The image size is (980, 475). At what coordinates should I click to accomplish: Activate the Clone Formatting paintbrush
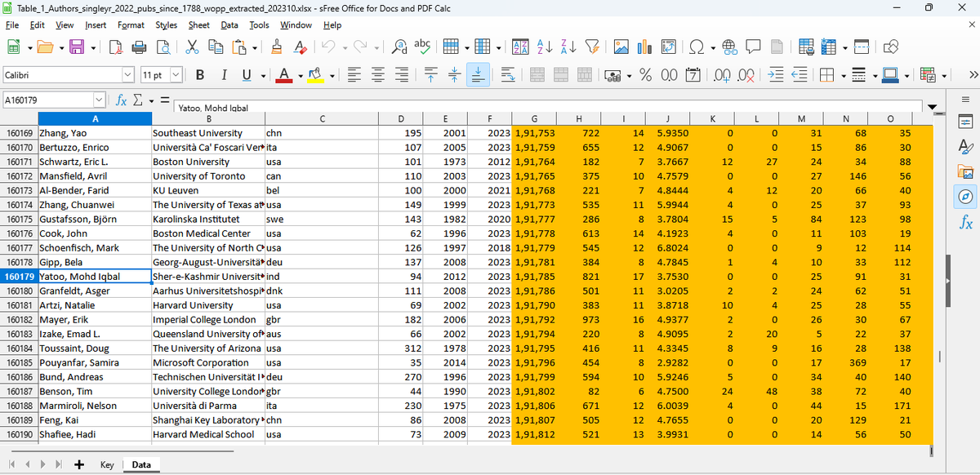pyautogui.click(x=278, y=48)
